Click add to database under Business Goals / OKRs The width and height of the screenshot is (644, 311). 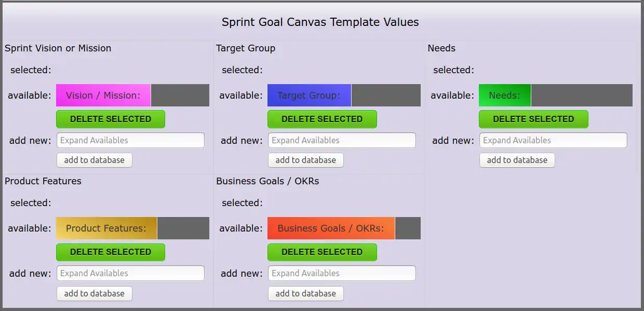(x=305, y=293)
